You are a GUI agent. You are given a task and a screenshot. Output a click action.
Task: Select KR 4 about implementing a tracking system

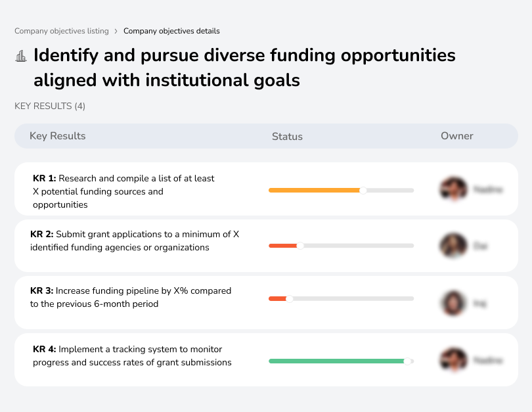point(132,355)
